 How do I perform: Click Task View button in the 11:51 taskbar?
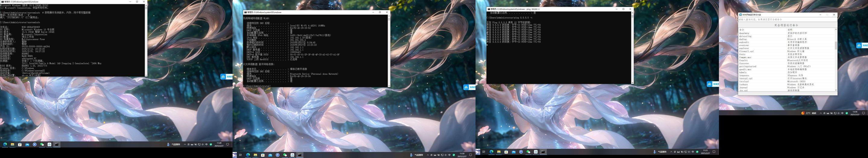point(484,152)
